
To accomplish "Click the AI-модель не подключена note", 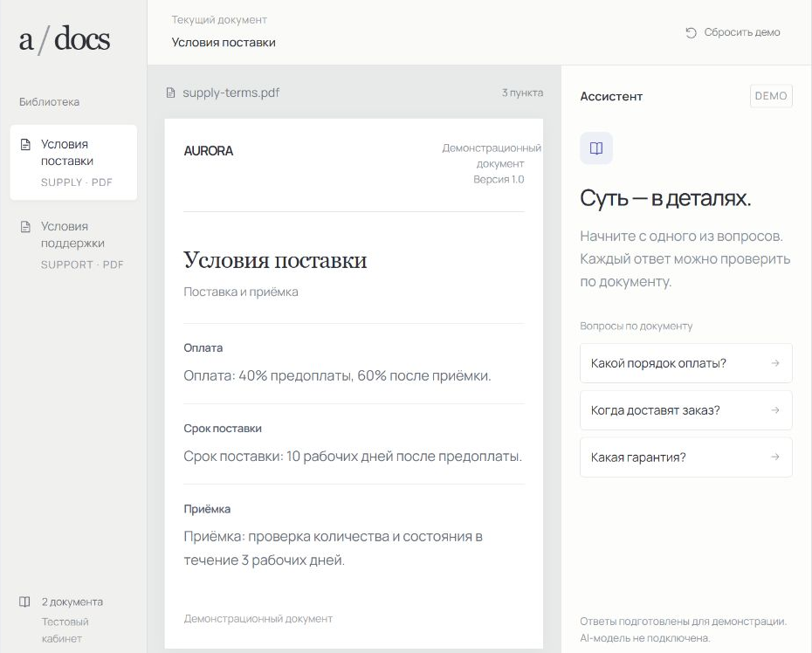I will click(x=644, y=638).
